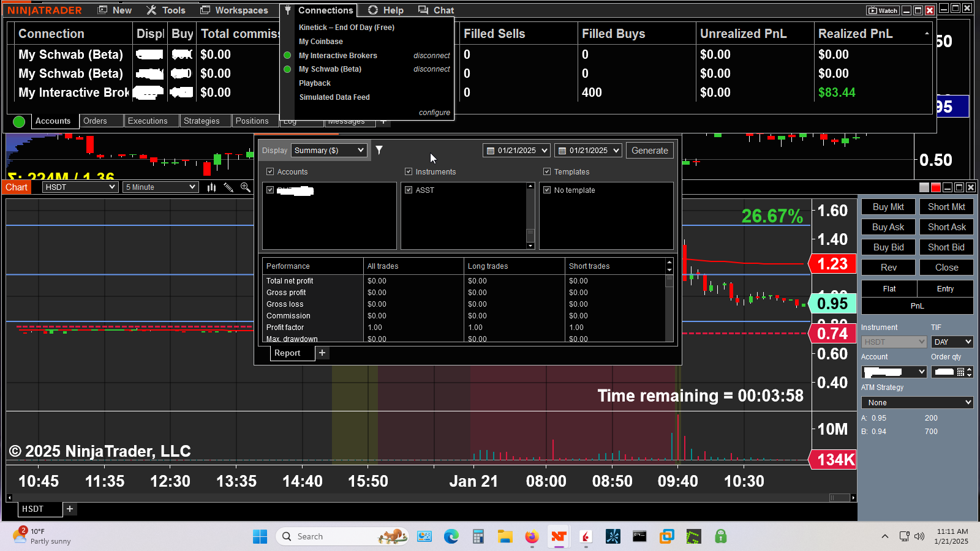The width and height of the screenshot is (980, 551).
Task: Click the volume icon in system tray
Action: tap(919, 537)
